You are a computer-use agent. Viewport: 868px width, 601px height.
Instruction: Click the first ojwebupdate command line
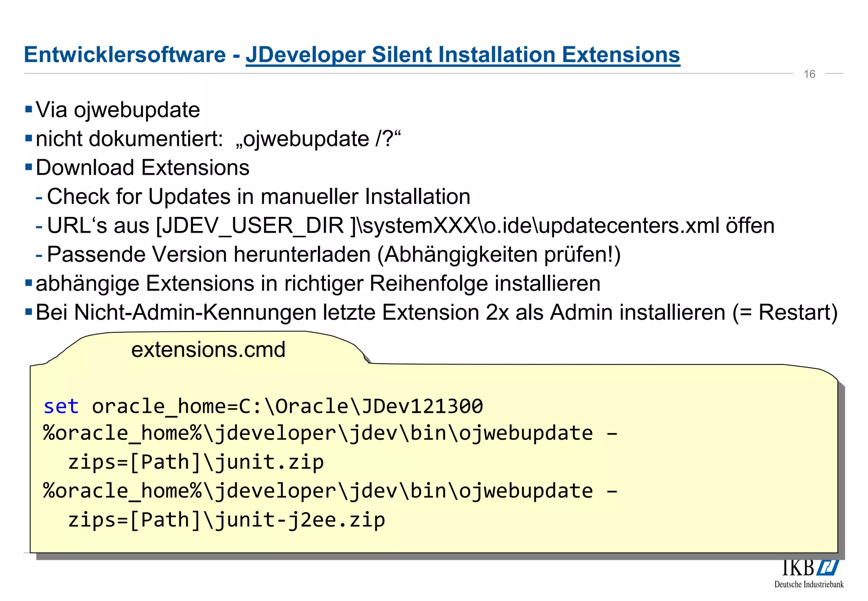point(331,434)
